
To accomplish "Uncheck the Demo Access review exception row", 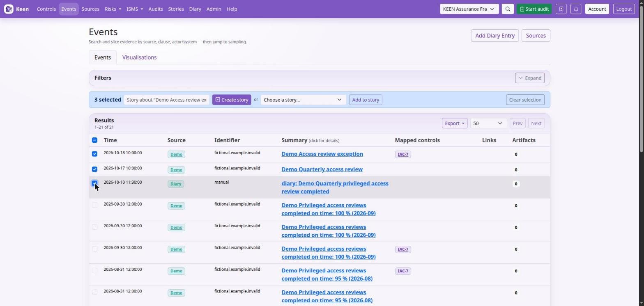I will coord(94,154).
